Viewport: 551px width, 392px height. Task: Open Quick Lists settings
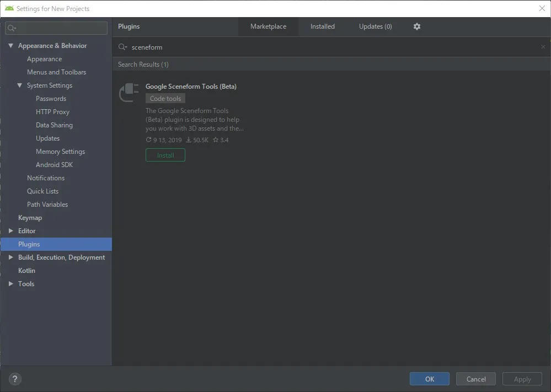click(42, 191)
